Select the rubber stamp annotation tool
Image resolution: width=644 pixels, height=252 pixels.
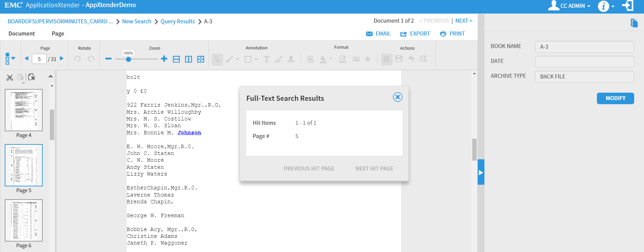(x=291, y=59)
